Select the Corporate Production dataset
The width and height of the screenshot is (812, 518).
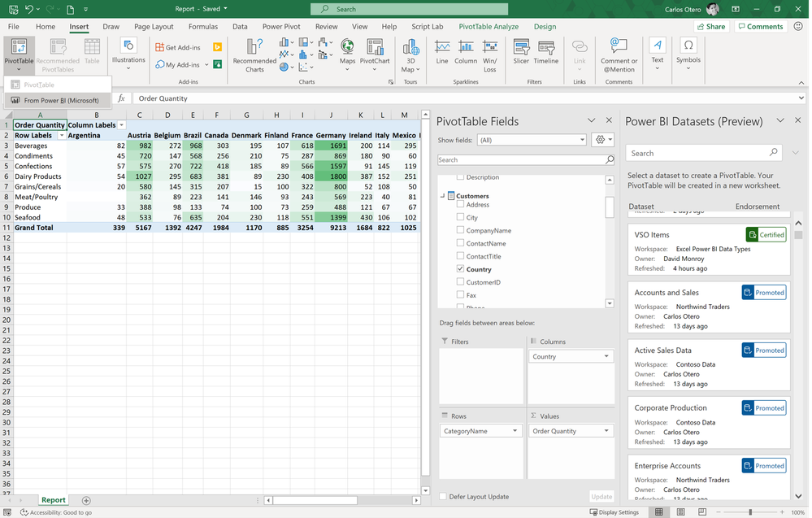[x=709, y=423]
